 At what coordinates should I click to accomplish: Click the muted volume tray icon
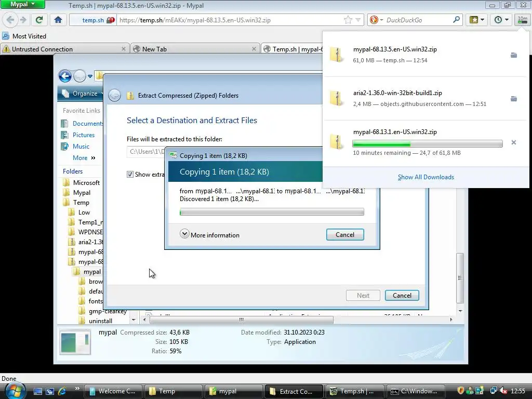click(503, 391)
